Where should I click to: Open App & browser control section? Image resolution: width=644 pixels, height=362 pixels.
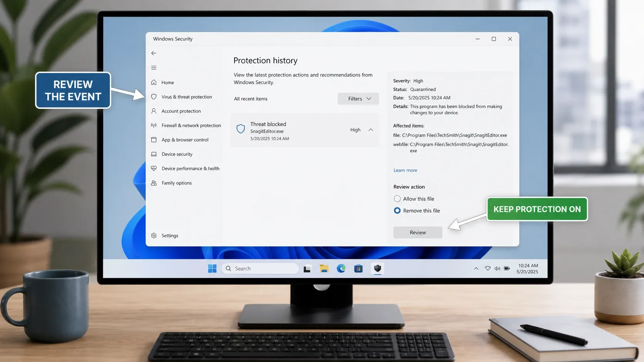(185, 140)
